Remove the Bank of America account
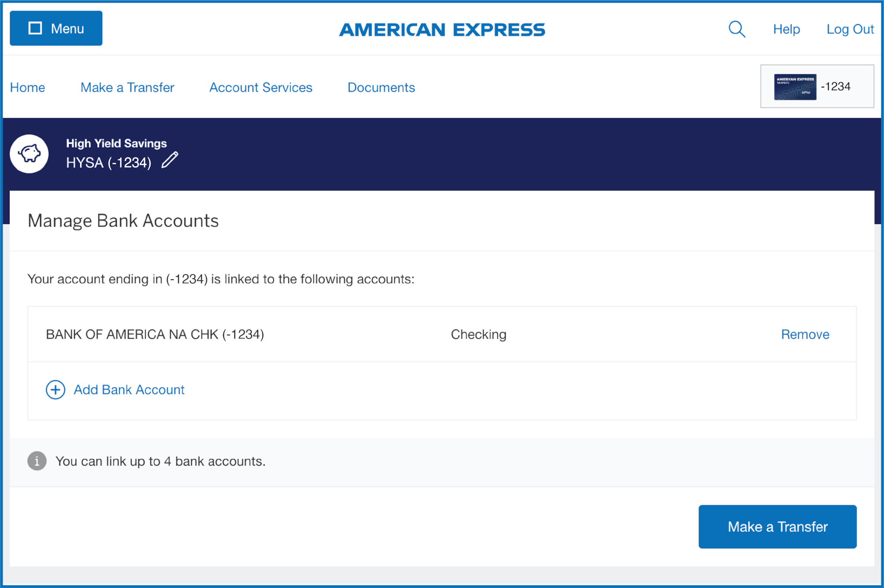Image resolution: width=884 pixels, height=588 pixels. tap(805, 334)
